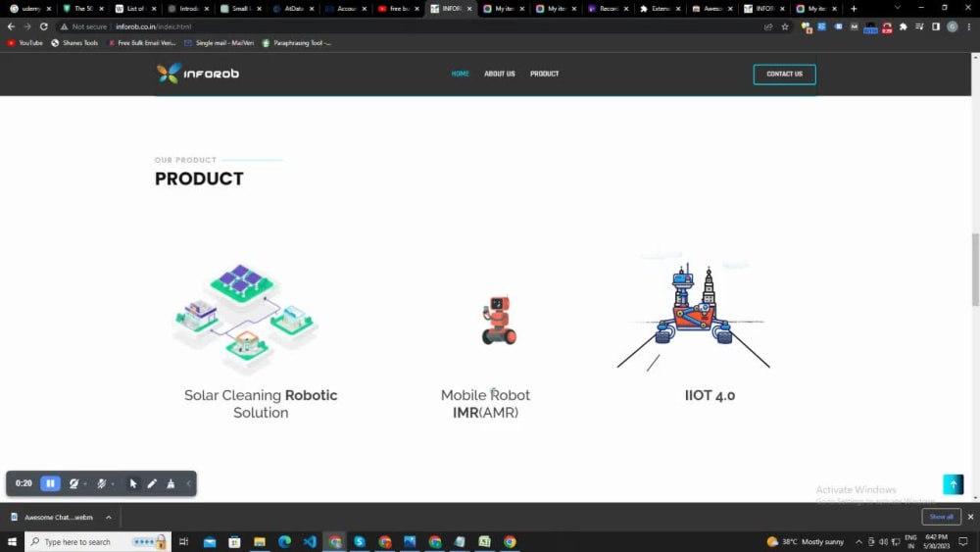
Task: Open the PRODUCT nav item
Action: 544,74
